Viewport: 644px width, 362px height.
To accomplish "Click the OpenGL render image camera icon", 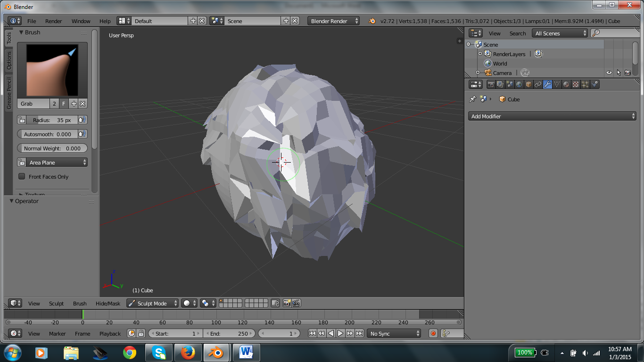I will click(286, 303).
